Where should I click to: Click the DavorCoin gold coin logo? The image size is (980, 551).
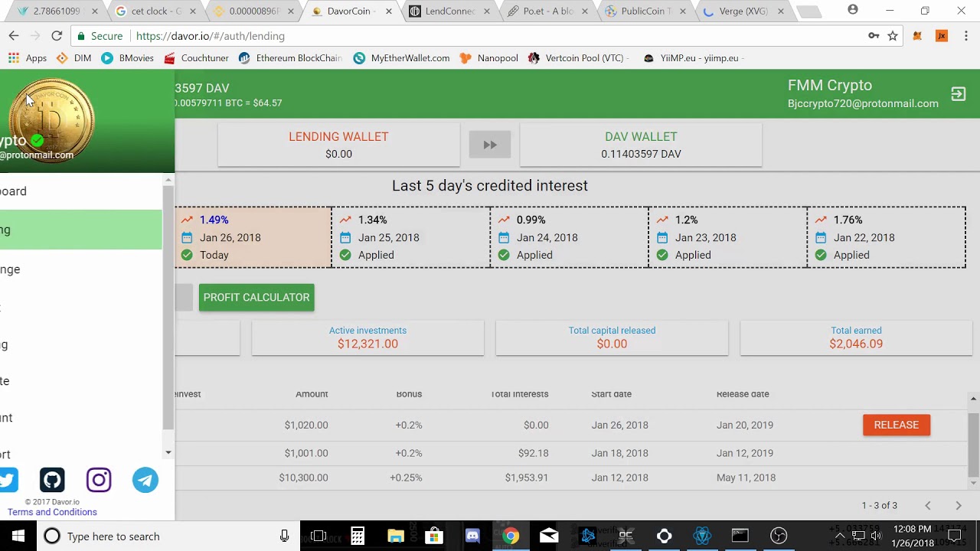tap(52, 119)
